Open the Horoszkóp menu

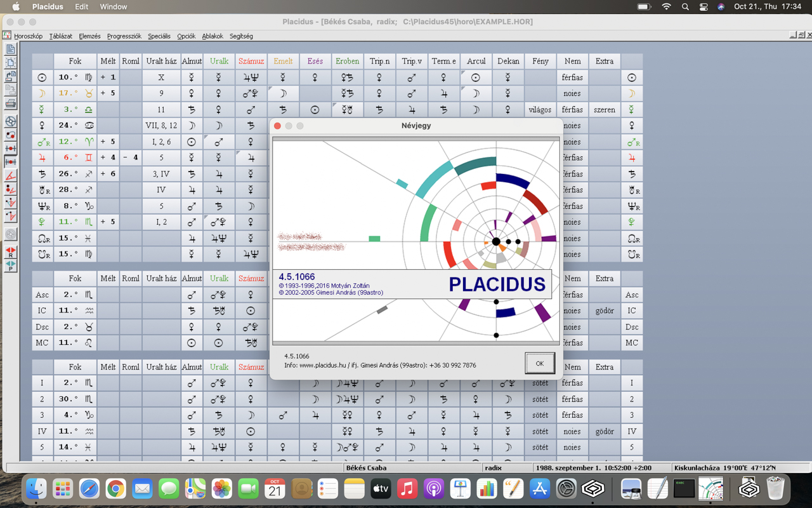(28, 36)
